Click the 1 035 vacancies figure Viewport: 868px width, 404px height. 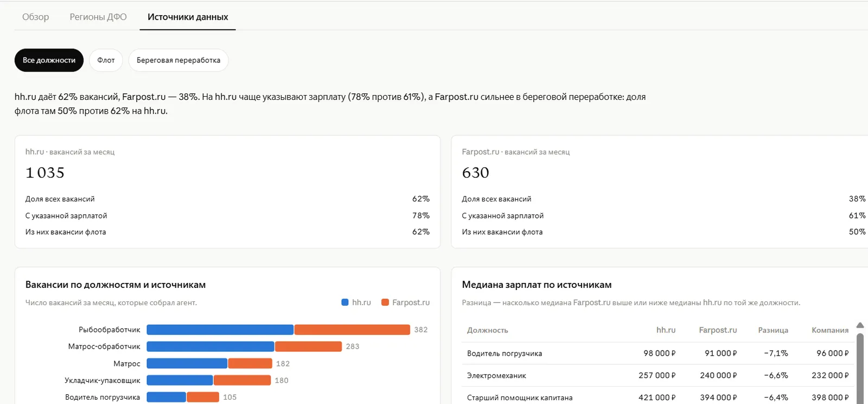(45, 173)
